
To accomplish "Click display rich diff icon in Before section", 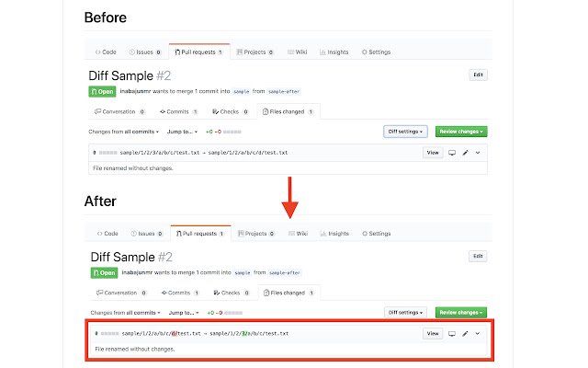I will (x=451, y=152).
